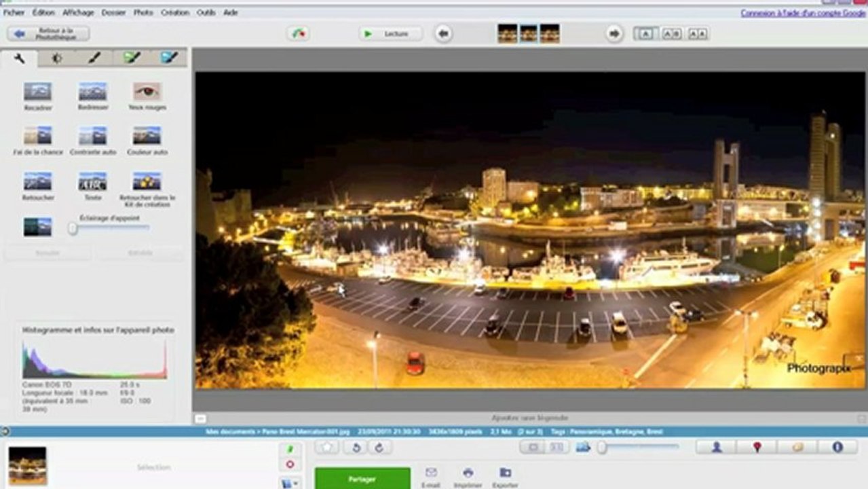This screenshot has height=489, width=868.
Task: Select middle filmstrip thumbnail at top
Action: (x=529, y=33)
